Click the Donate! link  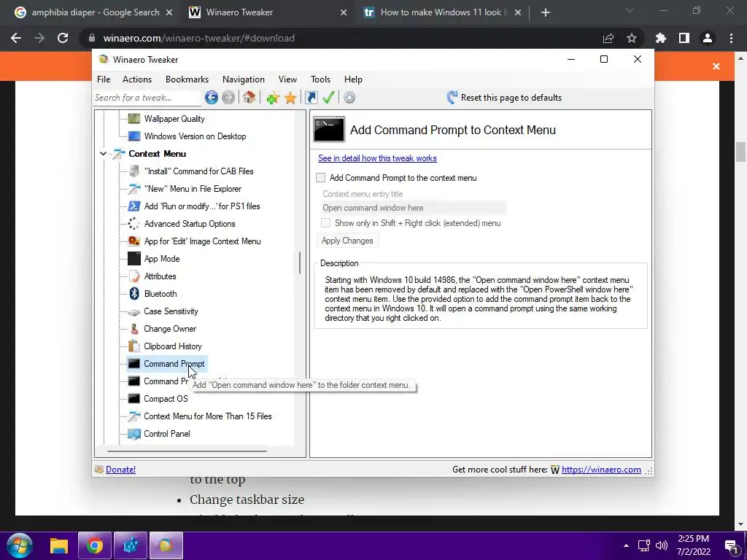pyautogui.click(x=120, y=470)
